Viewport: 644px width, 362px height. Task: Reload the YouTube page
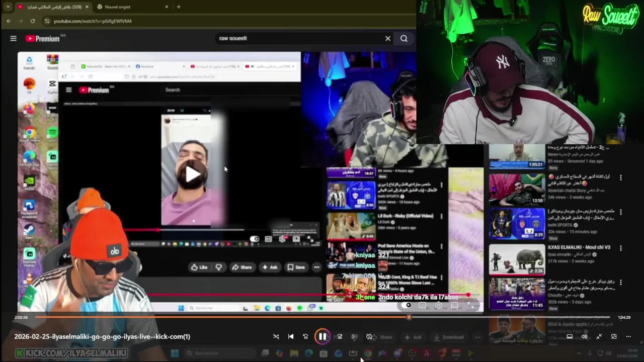pos(33,21)
